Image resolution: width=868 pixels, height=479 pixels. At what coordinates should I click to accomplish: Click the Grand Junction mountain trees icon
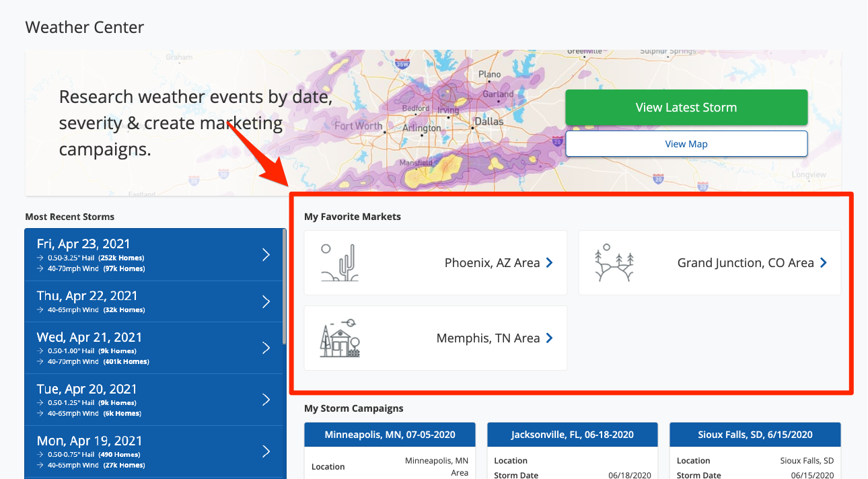point(614,262)
